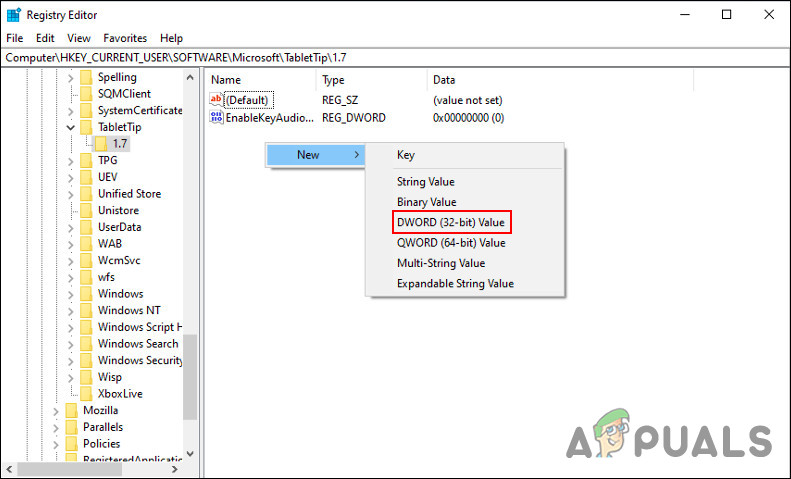Click the tree pane scroll down arrow
Image resolution: width=791 pixels, height=479 pixels.
(190, 454)
